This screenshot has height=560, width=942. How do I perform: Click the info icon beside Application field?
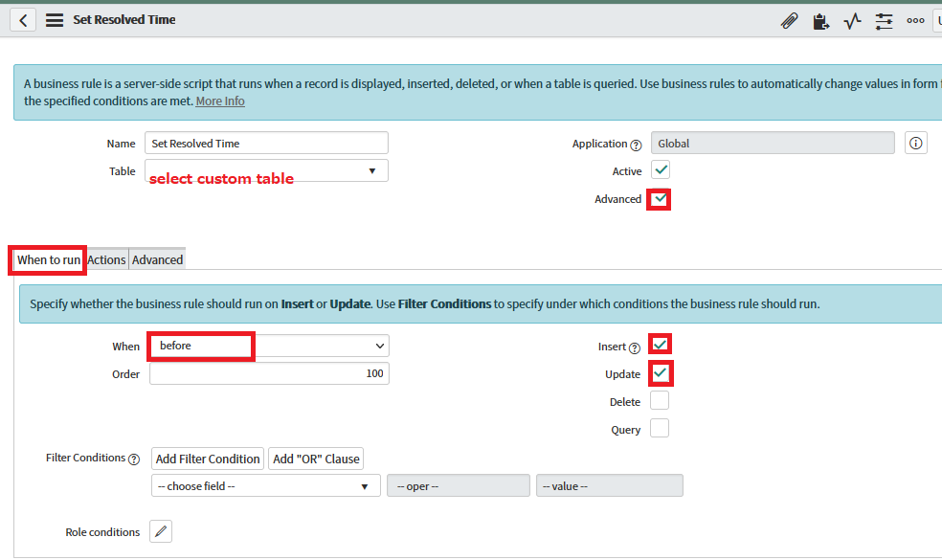(x=915, y=143)
